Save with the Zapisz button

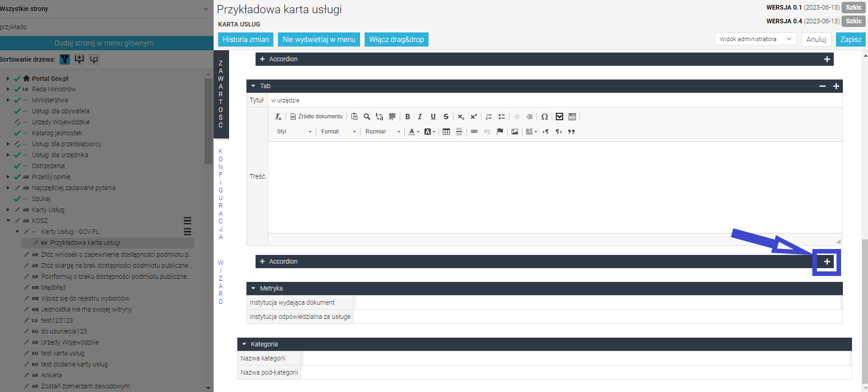click(851, 39)
